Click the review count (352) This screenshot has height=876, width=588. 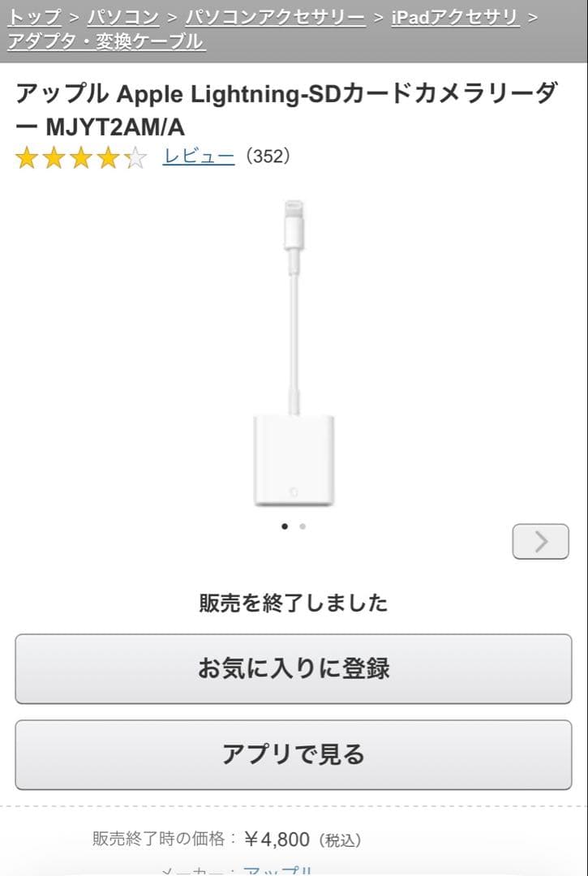268,157
